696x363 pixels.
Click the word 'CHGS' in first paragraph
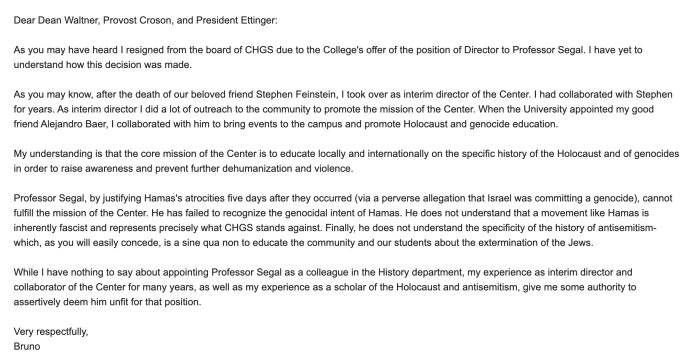[x=259, y=50]
